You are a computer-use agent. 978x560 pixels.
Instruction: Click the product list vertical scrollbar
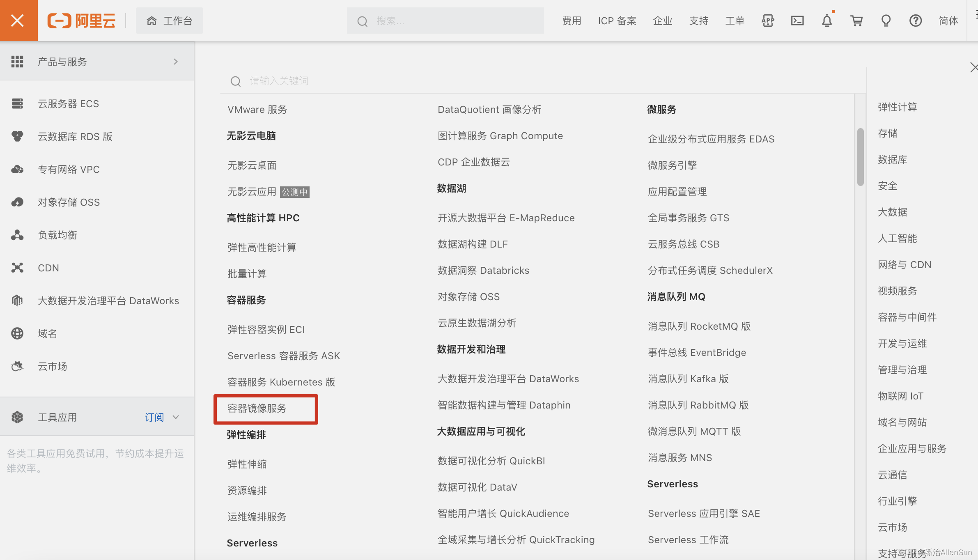(x=860, y=157)
